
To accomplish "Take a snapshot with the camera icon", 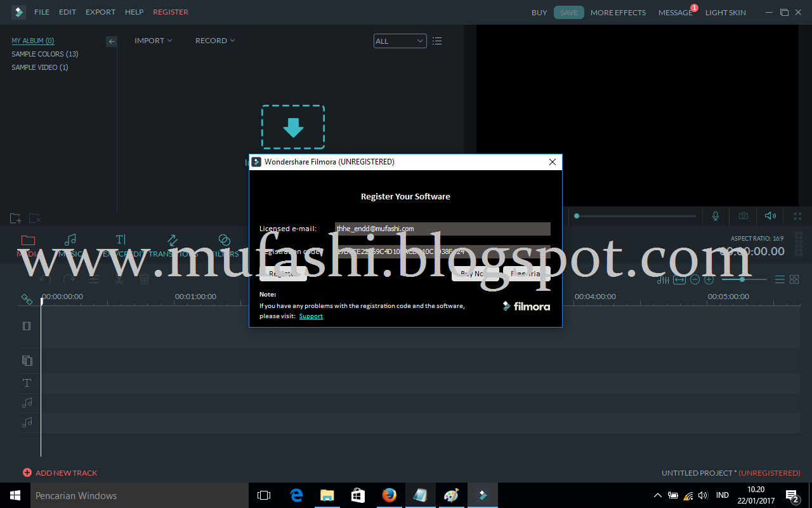I will pyautogui.click(x=743, y=216).
